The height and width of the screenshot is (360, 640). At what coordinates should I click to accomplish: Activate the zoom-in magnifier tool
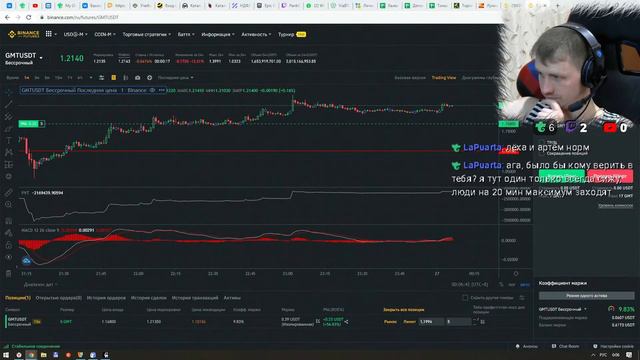9,204
